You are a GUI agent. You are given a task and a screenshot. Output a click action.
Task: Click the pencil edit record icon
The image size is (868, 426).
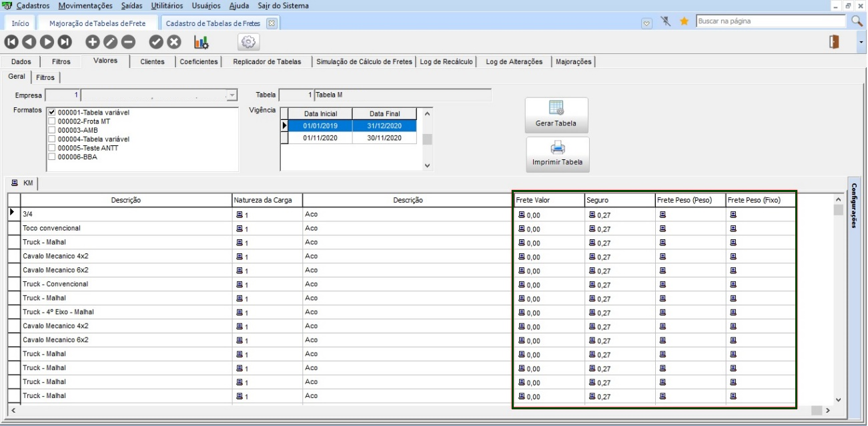(x=110, y=42)
